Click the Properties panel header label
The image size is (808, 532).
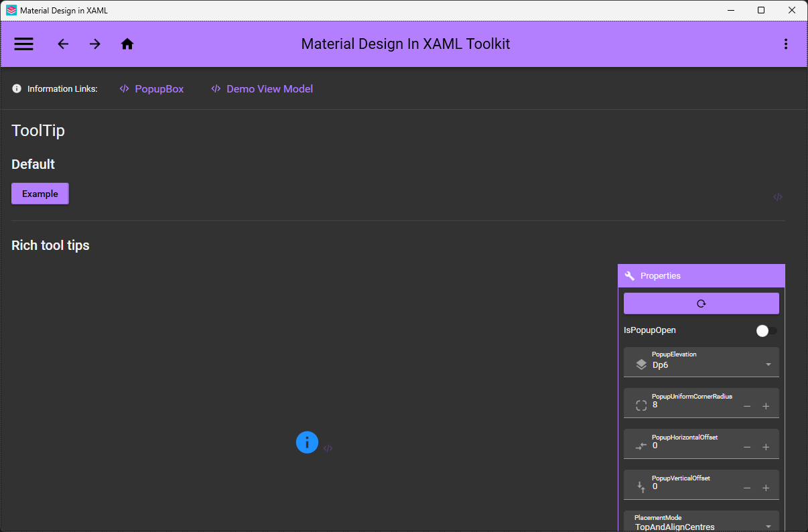pos(661,276)
